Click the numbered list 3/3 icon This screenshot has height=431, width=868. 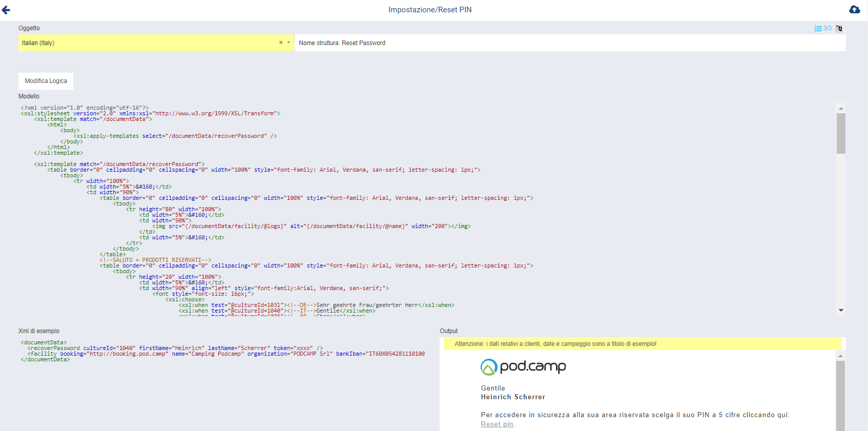[x=822, y=29]
